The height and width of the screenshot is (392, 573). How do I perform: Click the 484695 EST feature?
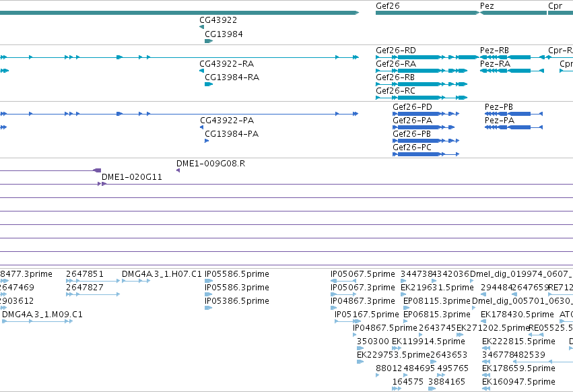[405, 375]
